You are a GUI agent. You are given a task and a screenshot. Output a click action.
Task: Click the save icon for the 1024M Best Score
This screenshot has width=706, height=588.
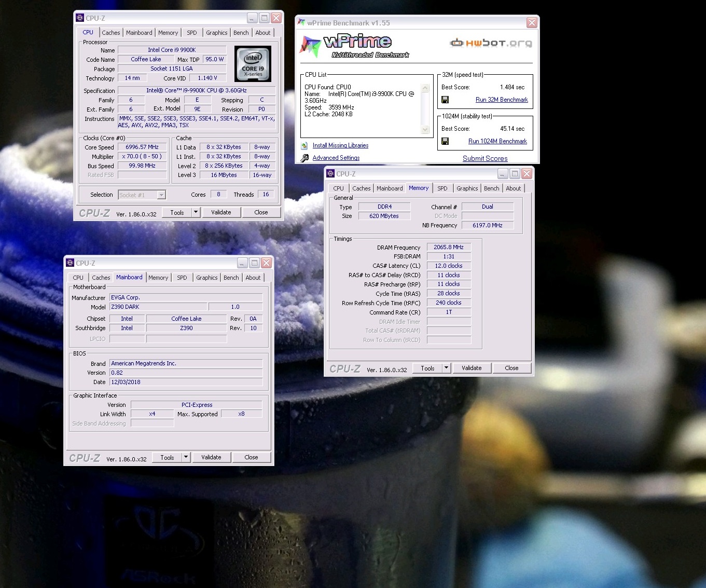tap(445, 141)
